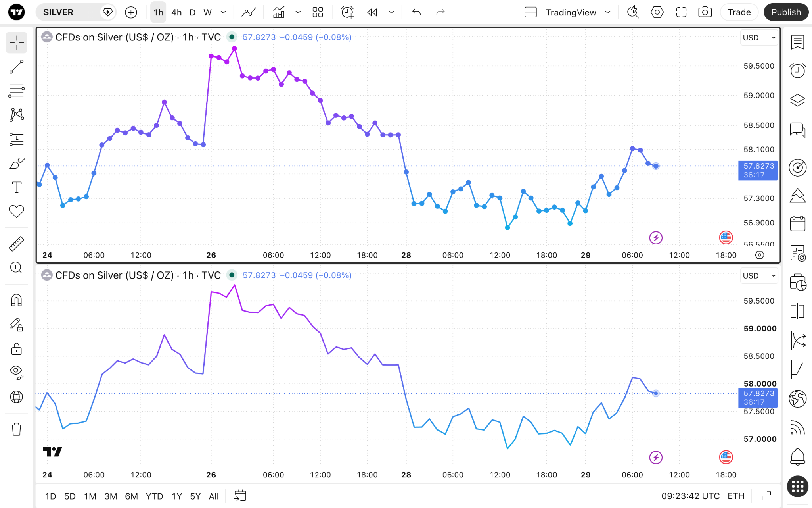Screen dimensions: 812x508
Task: Expand the timeframe intervals dropdown
Action: click(x=223, y=12)
